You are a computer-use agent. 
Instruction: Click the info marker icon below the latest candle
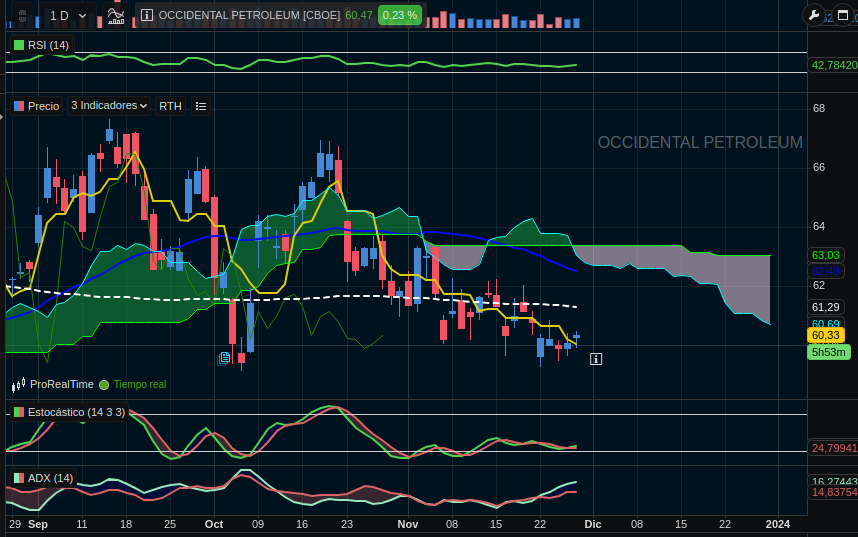(x=596, y=358)
